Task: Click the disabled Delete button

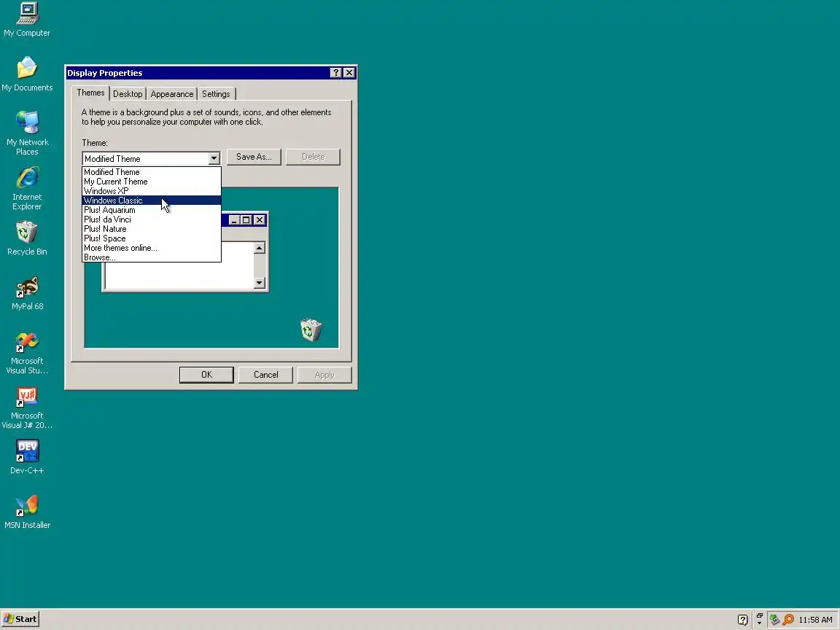Action: coord(313,157)
